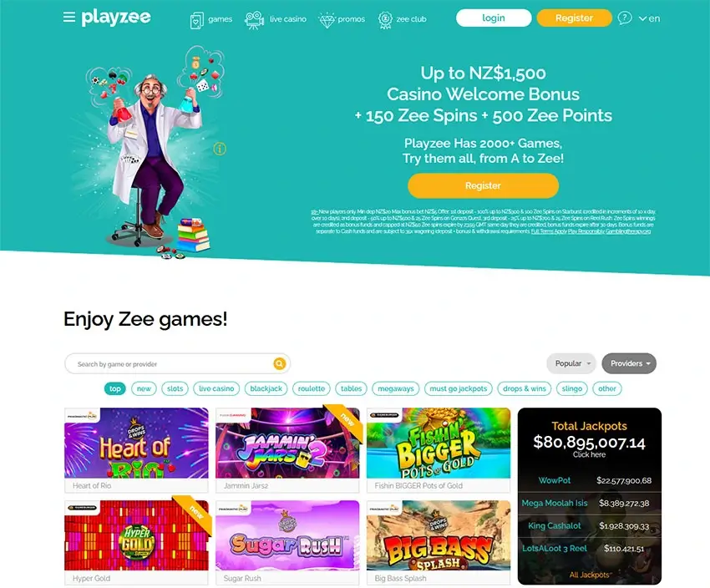Click the info icon beside the scientist
Viewport: 710px width, 588px height.
point(220,149)
